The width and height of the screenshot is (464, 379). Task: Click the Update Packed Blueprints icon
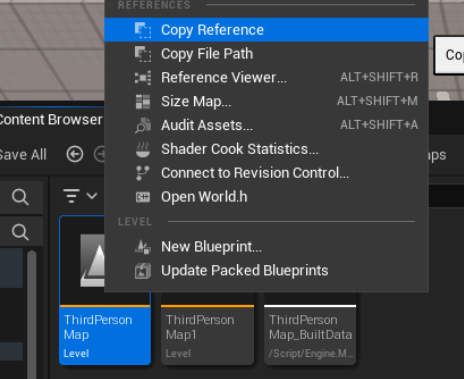point(143,271)
